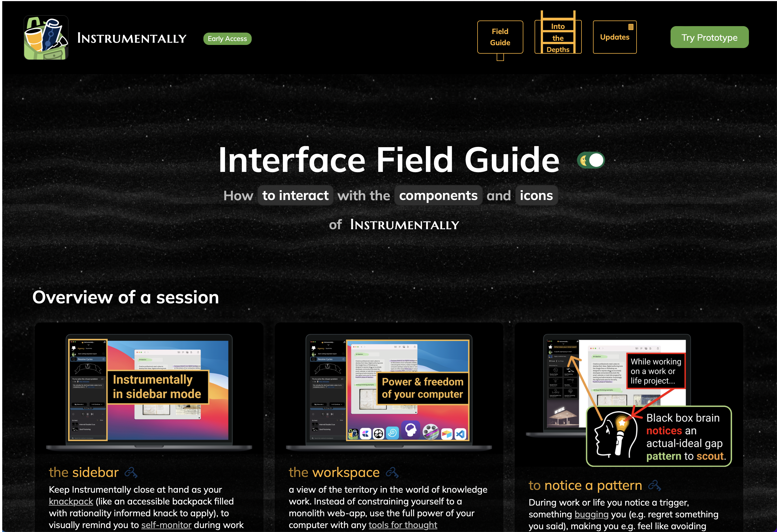The height and width of the screenshot is (532, 777).
Task: Copy anchor link beside 'to notice a pattern'
Action: pyautogui.click(x=654, y=486)
